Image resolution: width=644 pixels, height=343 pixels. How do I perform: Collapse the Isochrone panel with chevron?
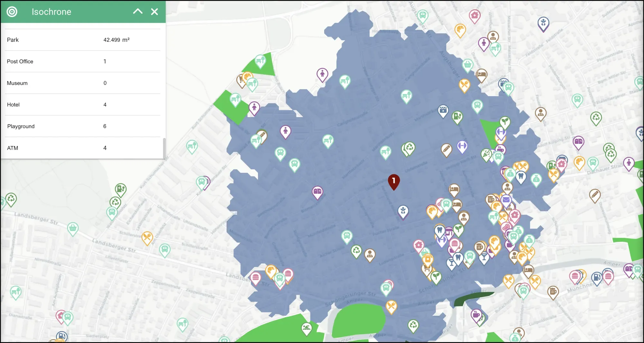pyautogui.click(x=138, y=12)
